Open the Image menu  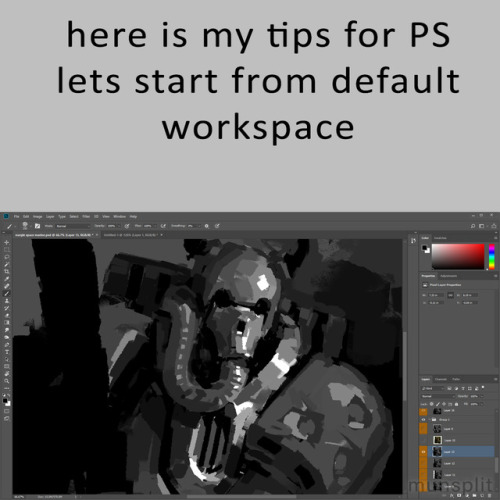37,216
